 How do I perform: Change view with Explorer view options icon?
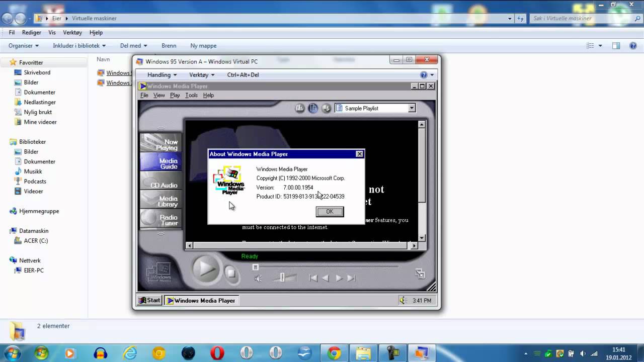(591, 46)
